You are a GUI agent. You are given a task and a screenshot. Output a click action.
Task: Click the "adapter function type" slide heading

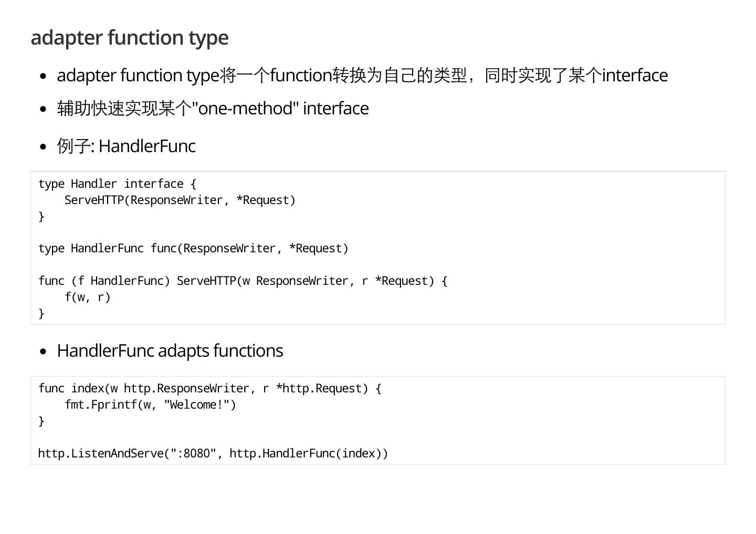[130, 38]
